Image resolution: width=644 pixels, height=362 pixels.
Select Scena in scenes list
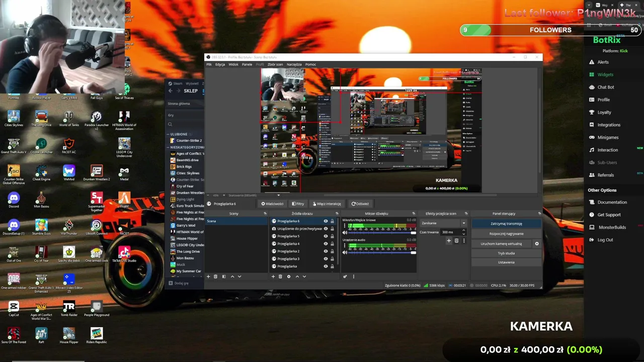click(x=236, y=221)
